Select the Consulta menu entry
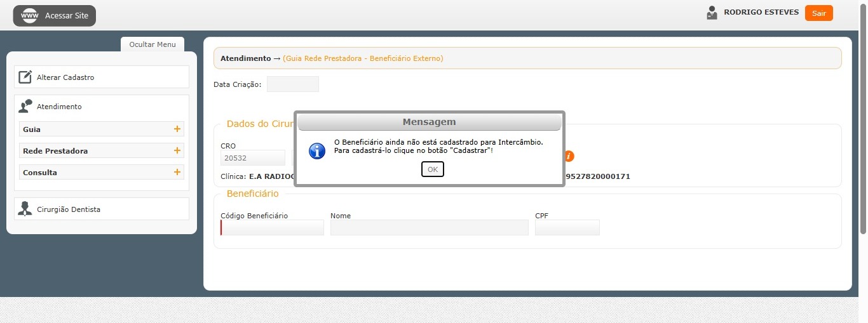The image size is (868, 323). [x=102, y=172]
